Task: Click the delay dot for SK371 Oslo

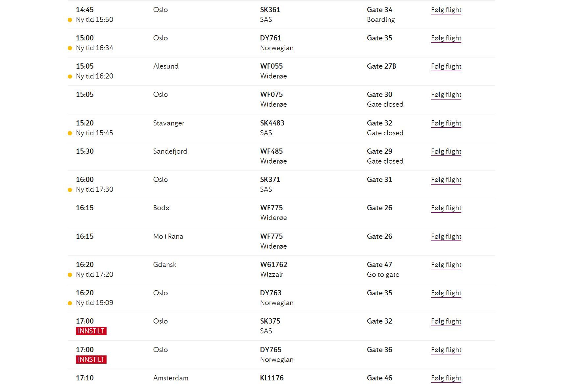Action: pyautogui.click(x=70, y=190)
